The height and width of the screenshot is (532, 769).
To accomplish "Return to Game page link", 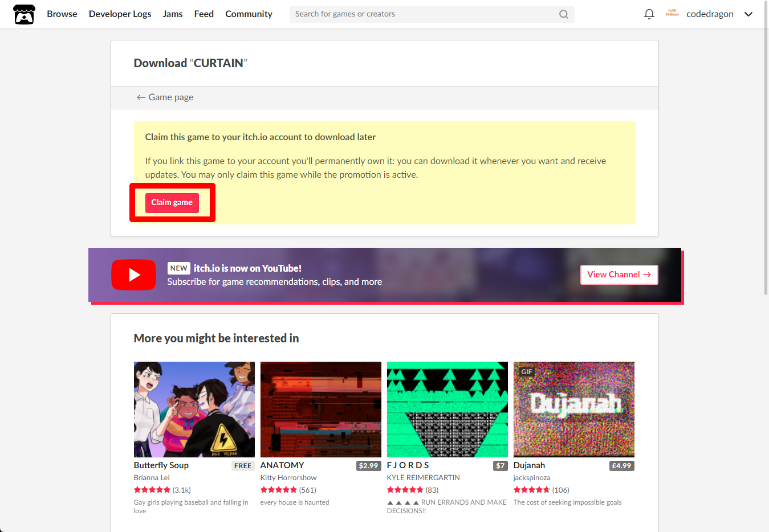I will click(x=165, y=97).
